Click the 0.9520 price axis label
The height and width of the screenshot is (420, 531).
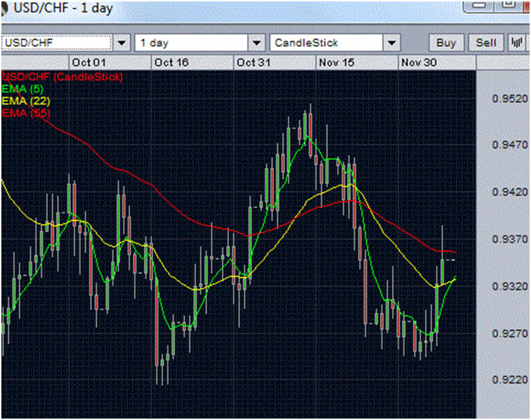[509, 98]
